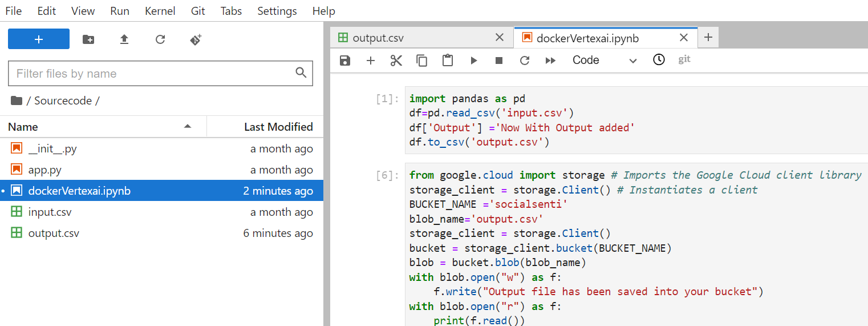This screenshot has height=326, width=868.
Task: Paste cell from clipboard
Action: (x=448, y=61)
